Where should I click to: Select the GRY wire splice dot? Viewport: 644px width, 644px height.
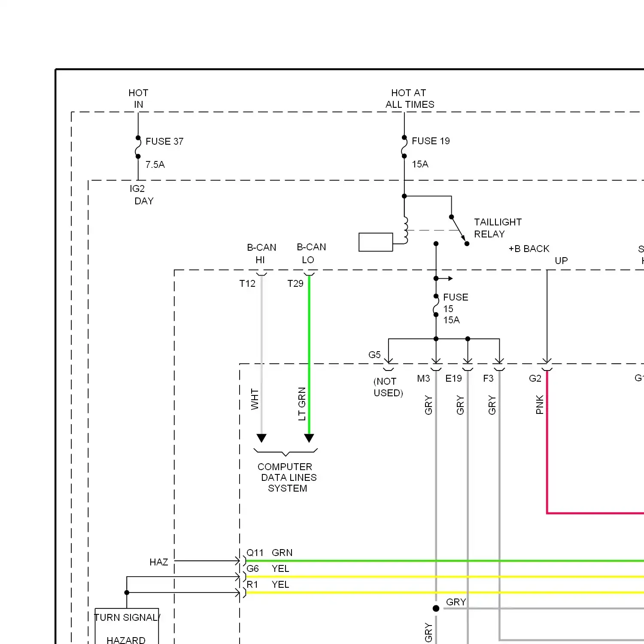click(436, 608)
